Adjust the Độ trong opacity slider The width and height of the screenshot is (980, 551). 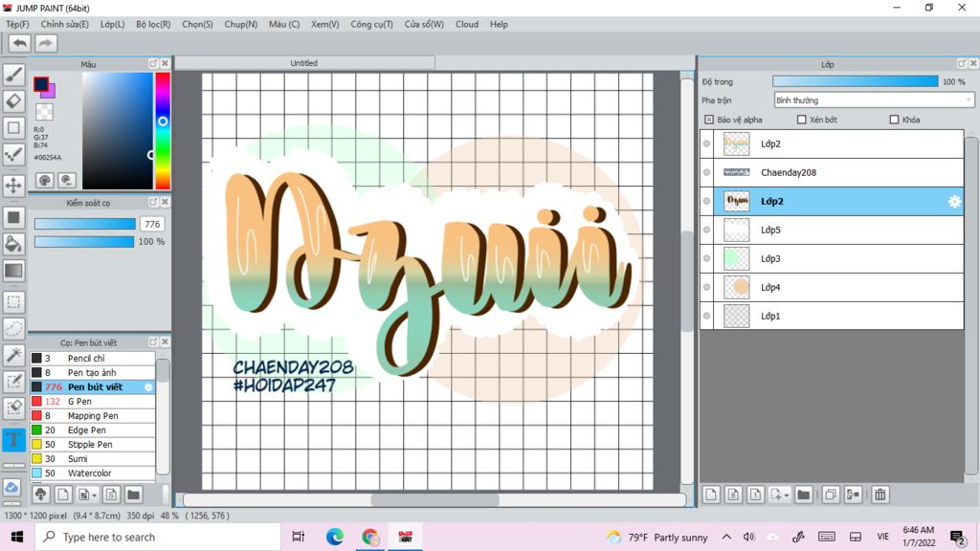click(855, 82)
